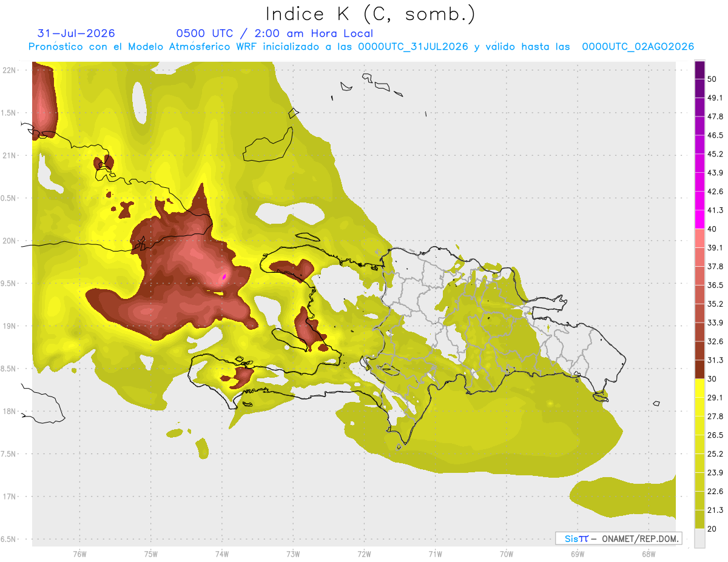Click the 0000UTC_02AGO2026 validity timestamp

(638, 47)
